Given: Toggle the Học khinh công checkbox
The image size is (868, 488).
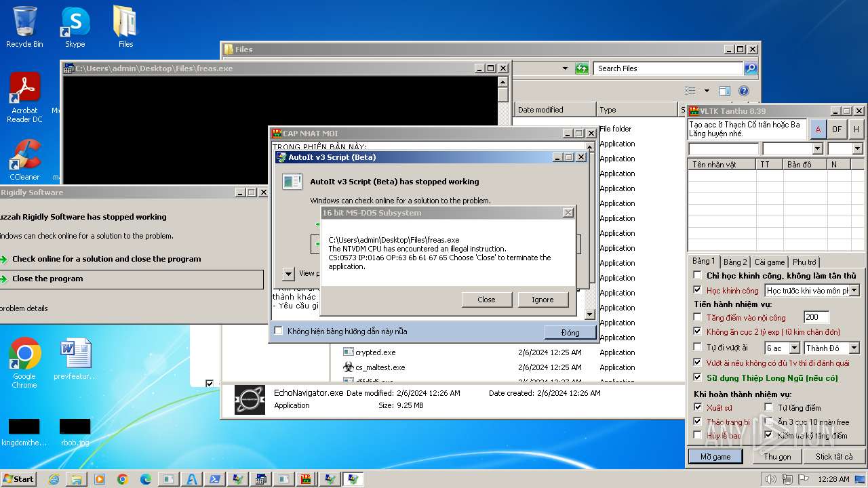Looking at the screenshot, I should (697, 290).
